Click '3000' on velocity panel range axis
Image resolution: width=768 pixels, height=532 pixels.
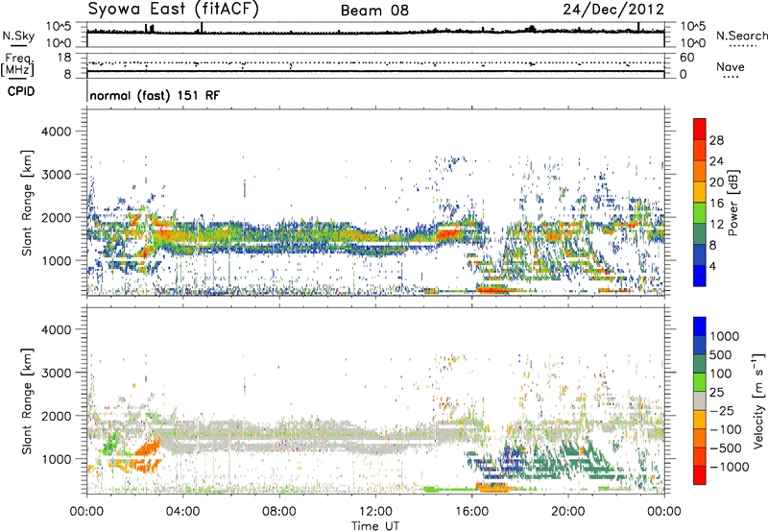(56, 373)
